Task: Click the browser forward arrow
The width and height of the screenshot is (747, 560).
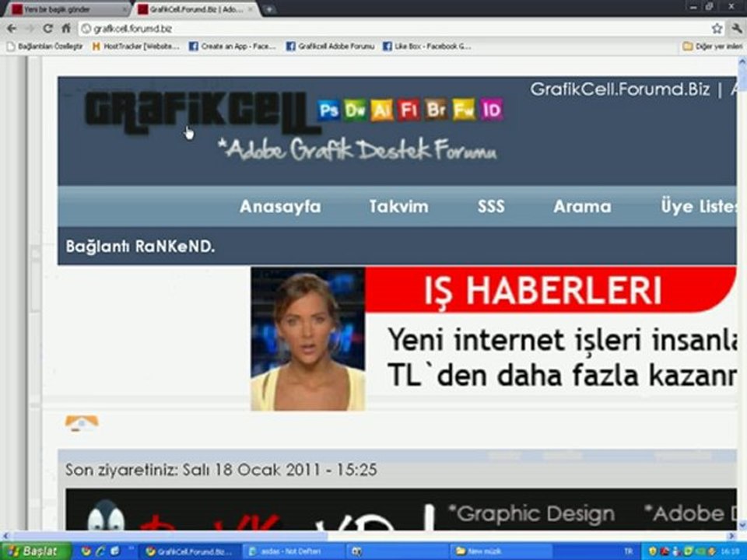Action: click(30, 29)
